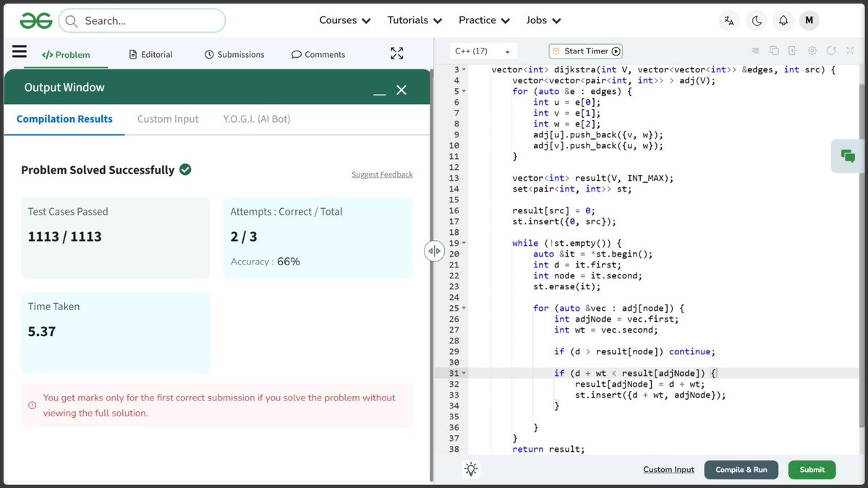
Task: Click the Problem Solved Successfully heading
Action: pyautogui.click(x=98, y=170)
